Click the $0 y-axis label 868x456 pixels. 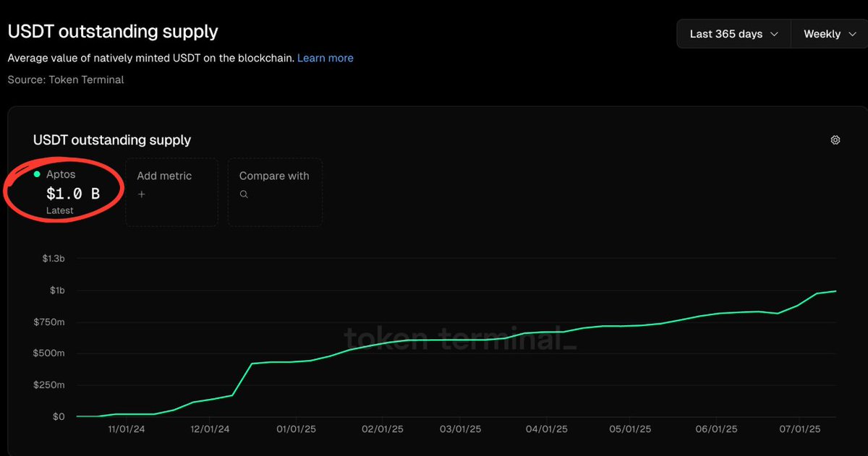[x=57, y=416]
